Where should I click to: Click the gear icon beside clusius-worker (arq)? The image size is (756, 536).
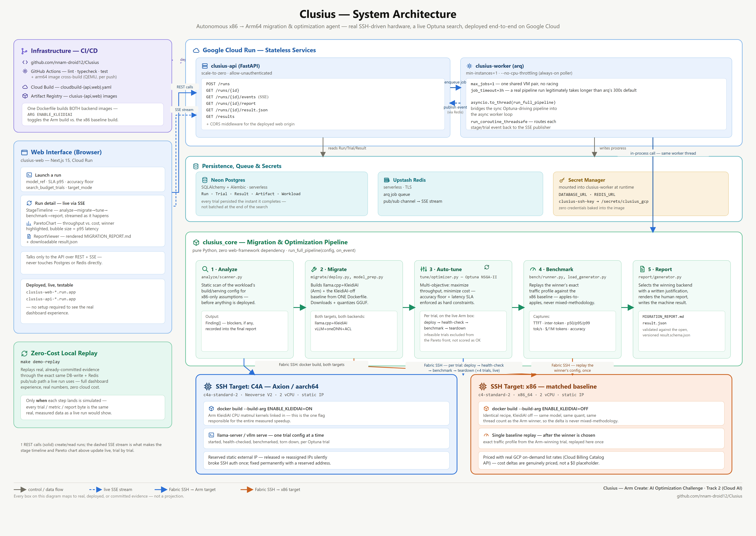click(469, 66)
